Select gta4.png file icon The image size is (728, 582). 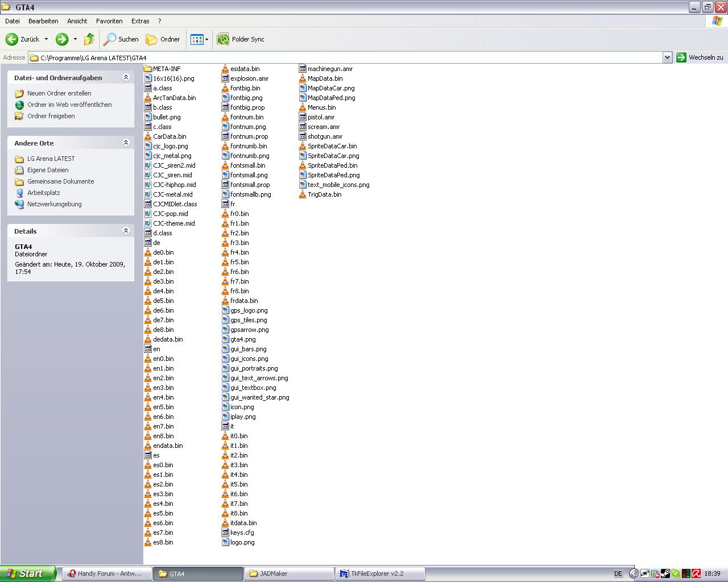pos(225,339)
